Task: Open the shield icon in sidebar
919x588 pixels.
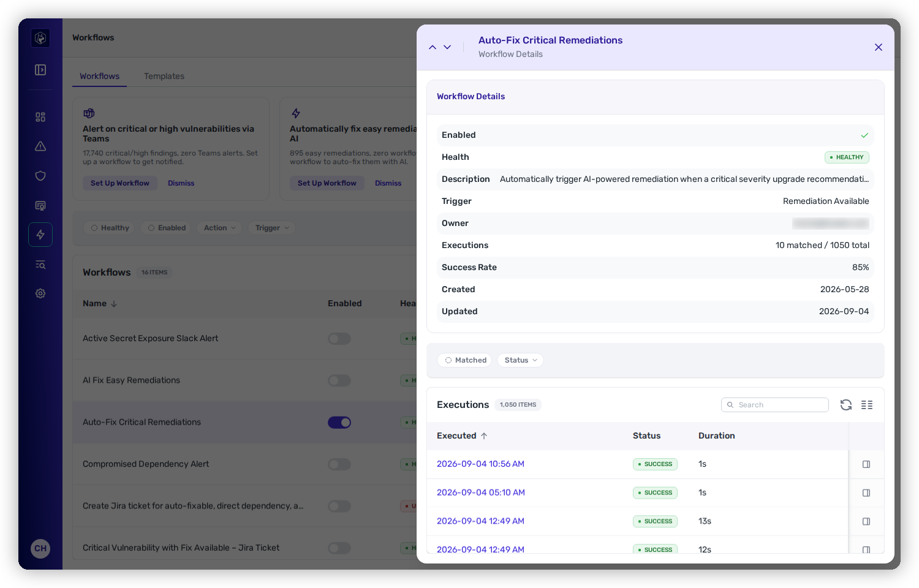Action: (x=40, y=176)
